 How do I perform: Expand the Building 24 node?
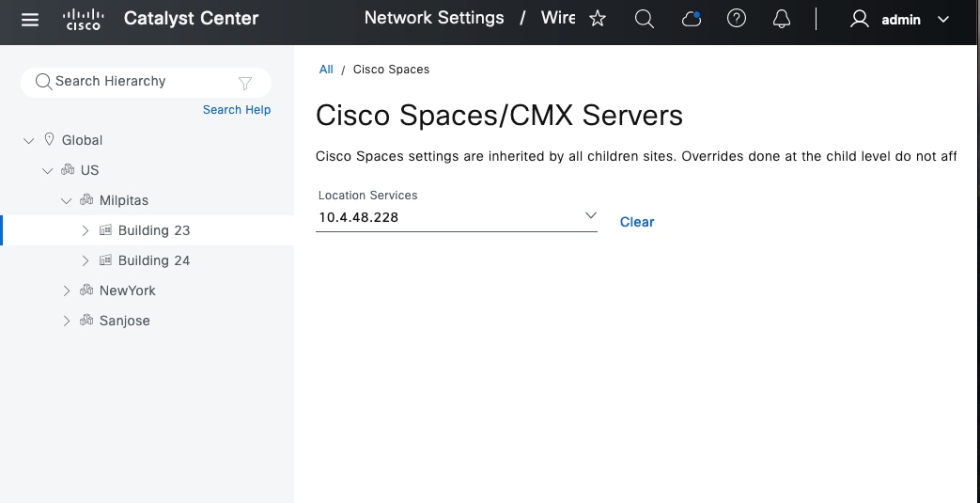click(86, 260)
